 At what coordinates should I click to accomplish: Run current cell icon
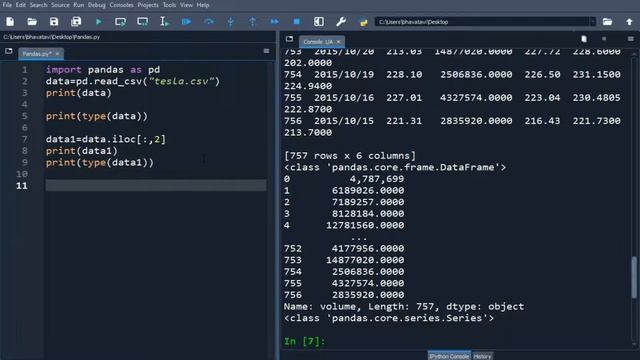(120, 22)
